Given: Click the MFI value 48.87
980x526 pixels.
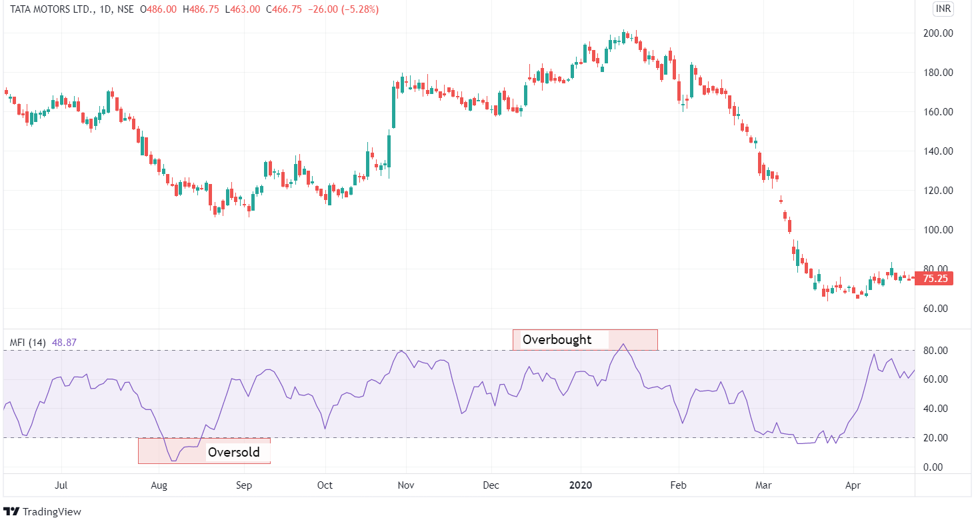Looking at the screenshot, I should tap(63, 343).
